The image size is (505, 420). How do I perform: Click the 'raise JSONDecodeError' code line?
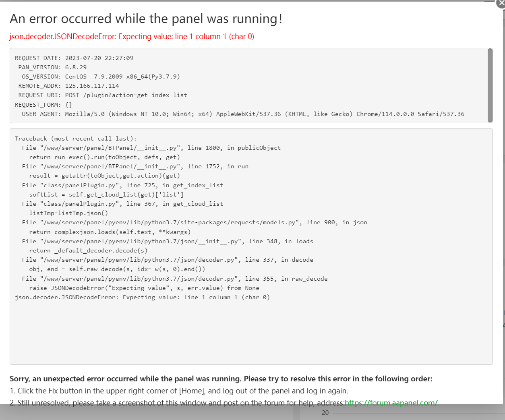click(144, 288)
